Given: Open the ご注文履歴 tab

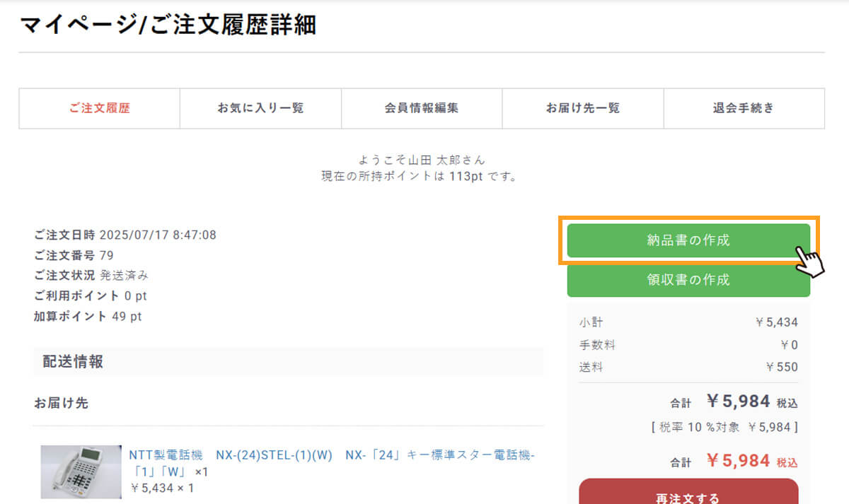Looking at the screenshot, I should tap(99, 108).
